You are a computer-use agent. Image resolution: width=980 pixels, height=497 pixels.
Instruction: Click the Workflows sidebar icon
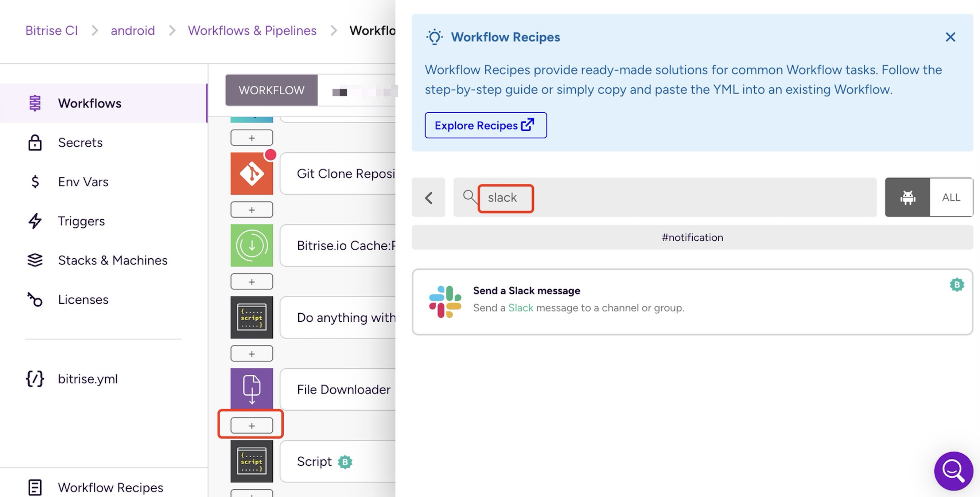pyautogui.click(x=35, y=103)
